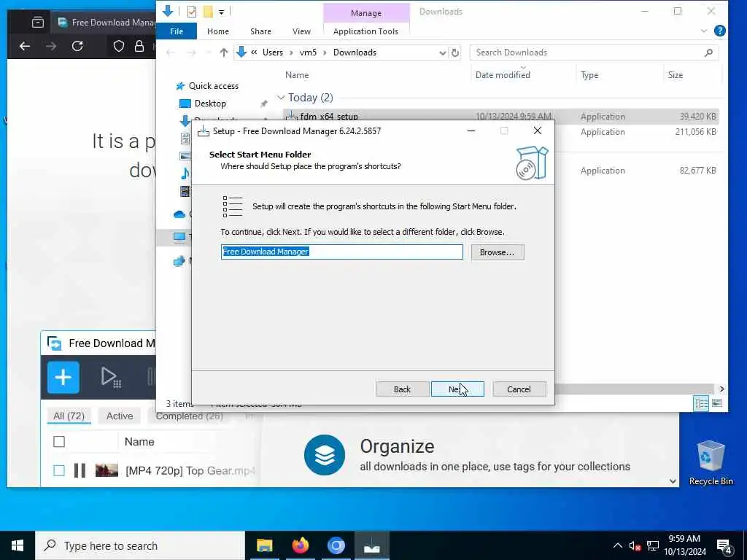Tick the Top Gear.mp4 row checkbox
The image size is (747, 560).
[59, 471]
